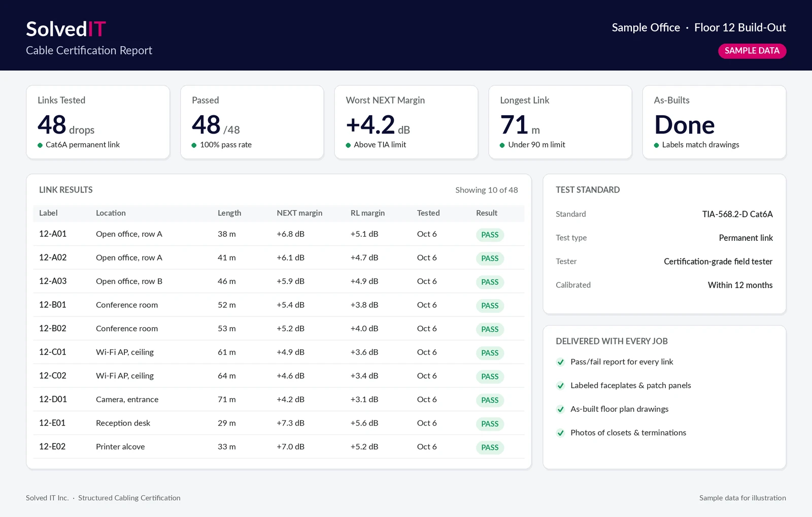Click green dot beside Under 90 m limit
The height and width of the screenshot is (517, 812).
coord(502,145)
